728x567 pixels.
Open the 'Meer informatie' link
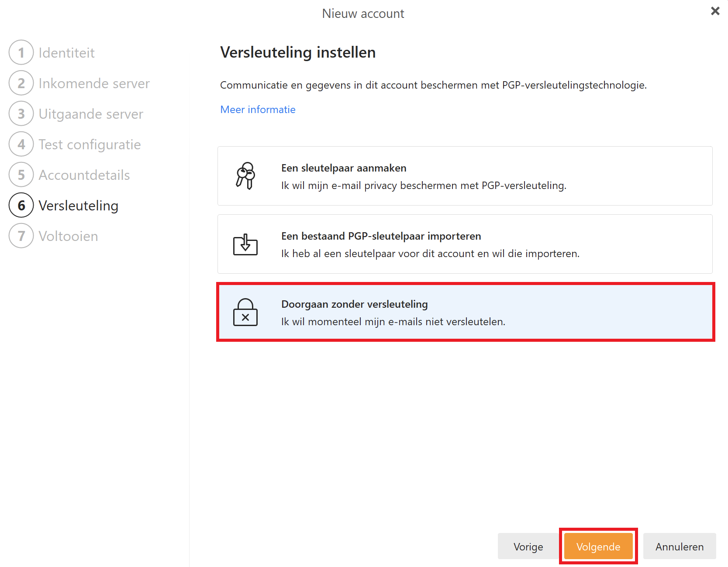pyautogui.click(x=258, y=110)
